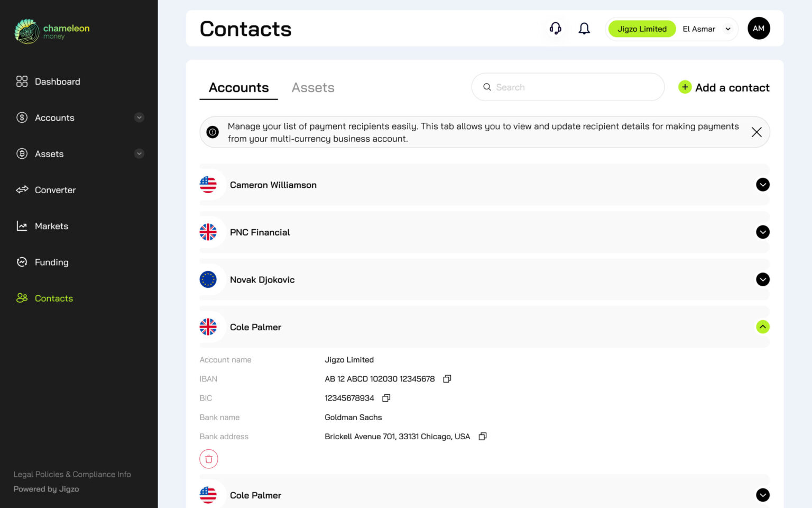Expand PNC Financial contact details
Viewport: 812px width, 508px height.
(x=762, y=232)
